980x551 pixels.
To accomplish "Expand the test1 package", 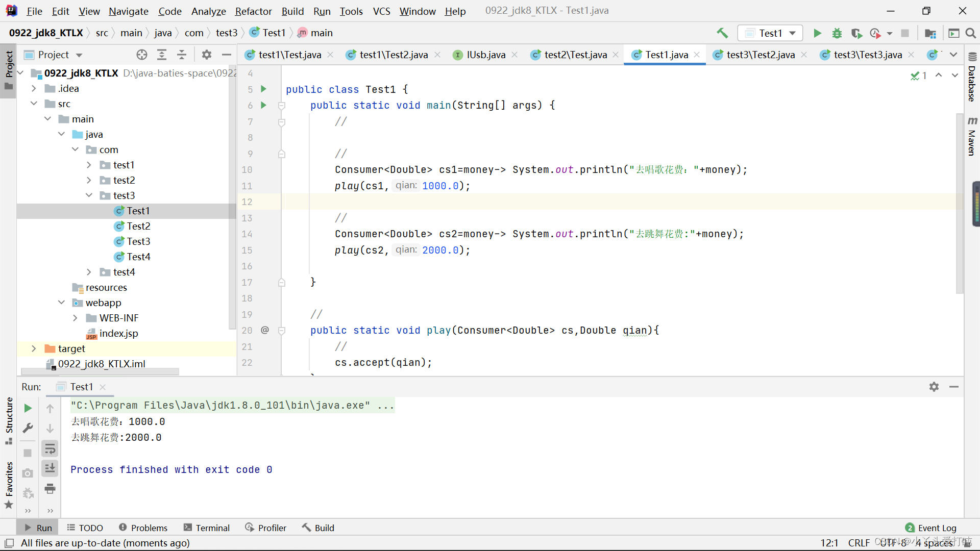I will 89,165.
